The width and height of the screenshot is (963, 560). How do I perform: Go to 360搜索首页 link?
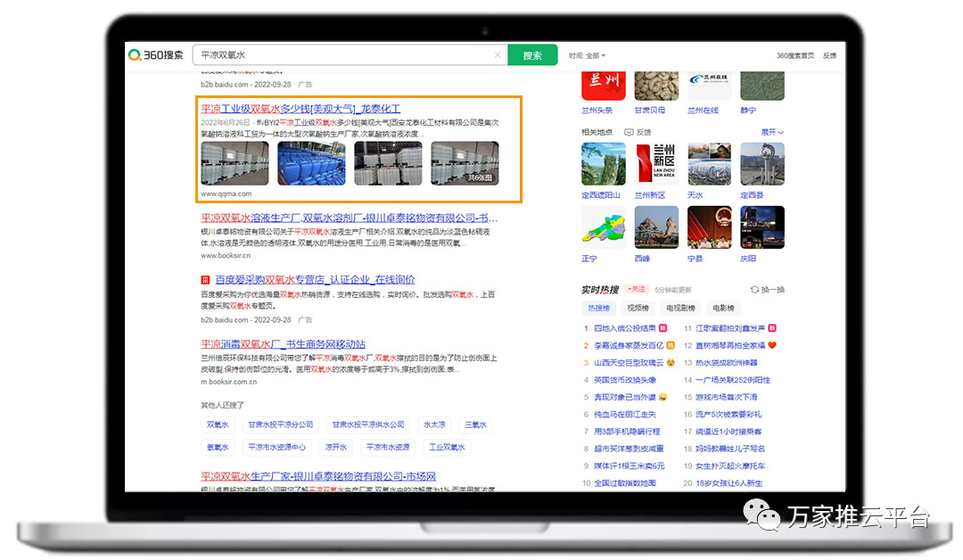pyautogui.click(x=794, y=55)
